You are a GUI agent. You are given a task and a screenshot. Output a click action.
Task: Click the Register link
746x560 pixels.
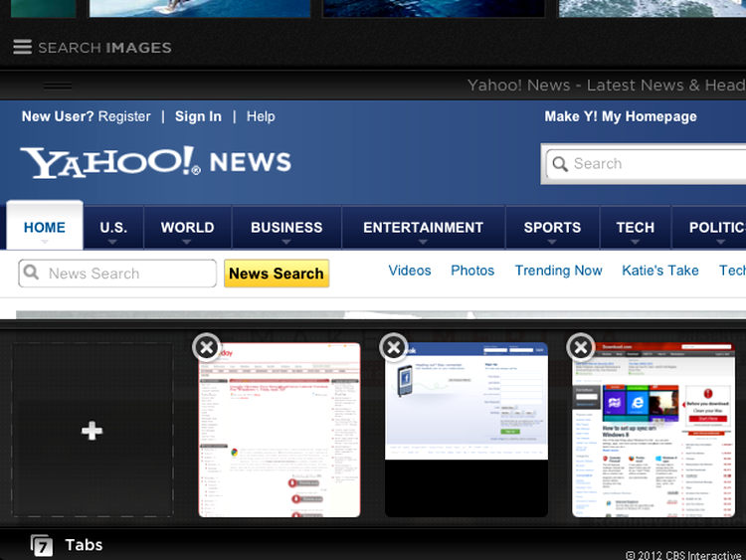coord(124,116)
